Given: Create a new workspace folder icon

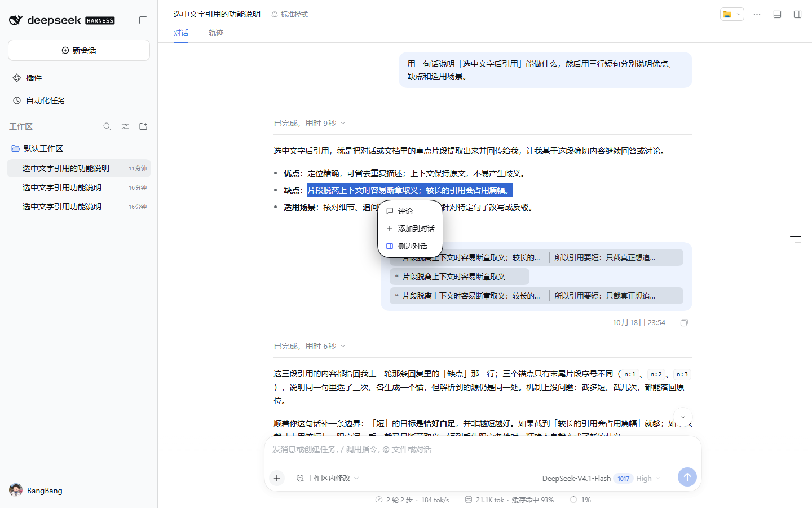Looking at the screenshot, I should click(143, 126).
